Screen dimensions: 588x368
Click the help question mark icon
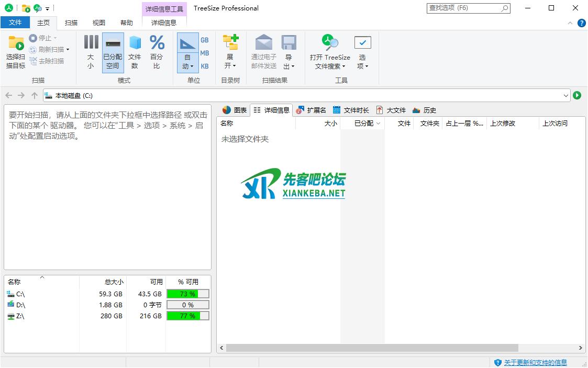click(581, 23)
